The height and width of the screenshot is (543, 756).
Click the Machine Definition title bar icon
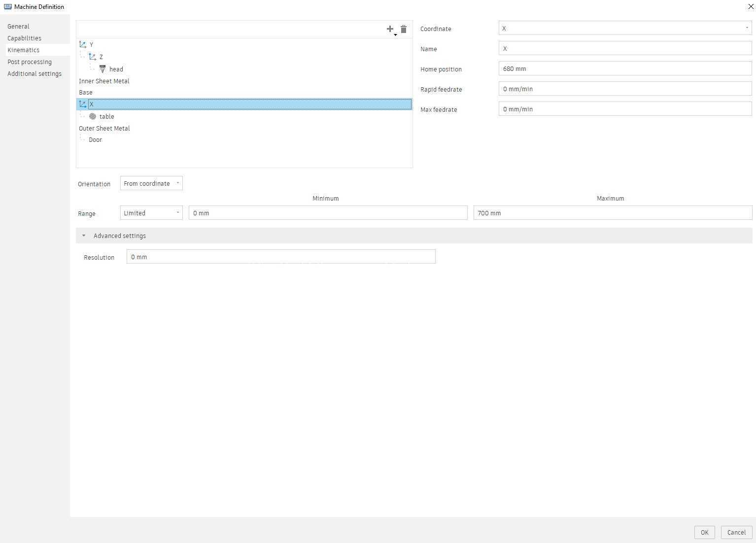click(8, 6)
